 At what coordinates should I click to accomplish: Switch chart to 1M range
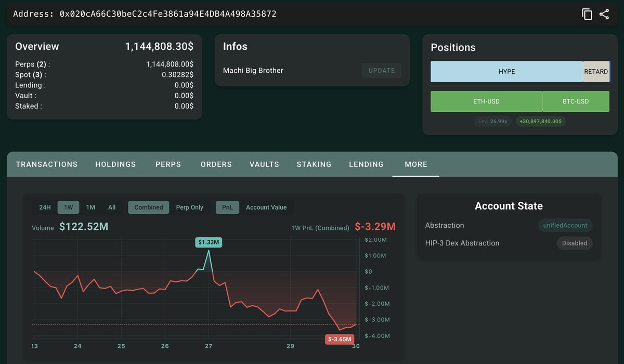(90, 207)
